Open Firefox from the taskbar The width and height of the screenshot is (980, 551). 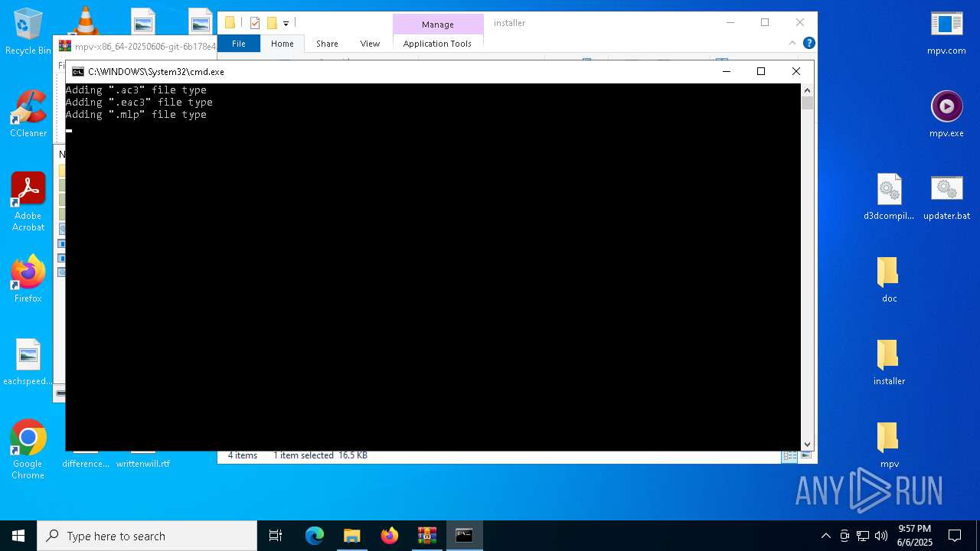(389, 536)
